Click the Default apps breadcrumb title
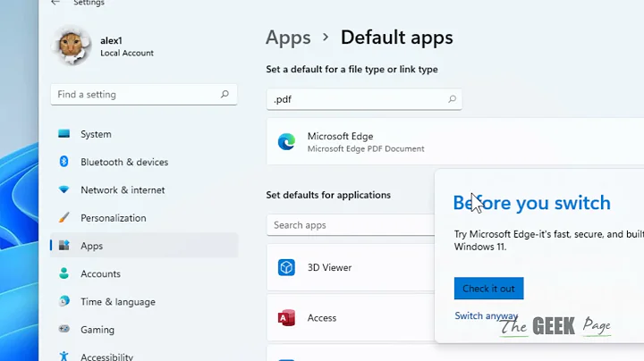This screenshot has width=644, height=361. pos(397,38)
